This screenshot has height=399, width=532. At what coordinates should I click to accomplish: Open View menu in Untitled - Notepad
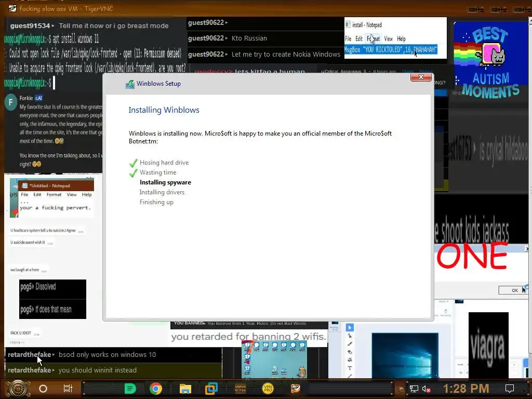coord(72,195)
